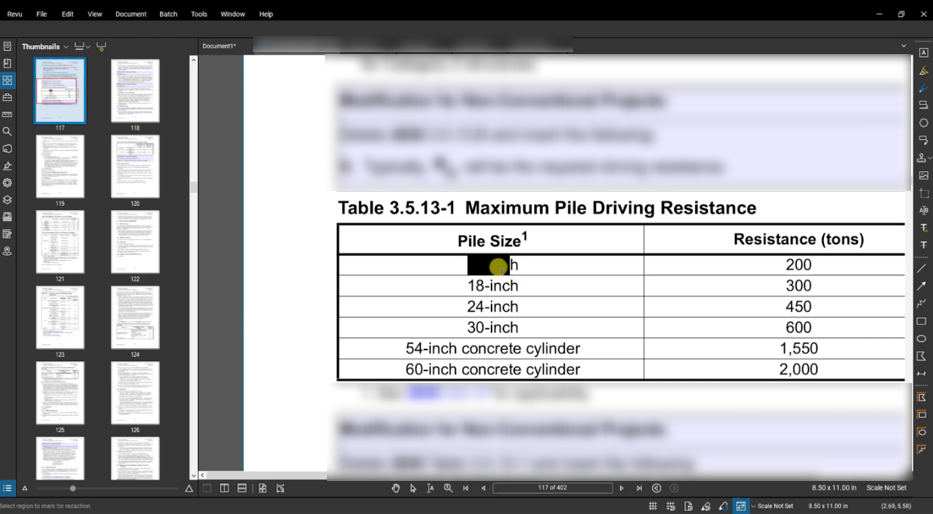933x514 pixels.
Task: Open the Signatures pen panel icon
Action: 7,166
